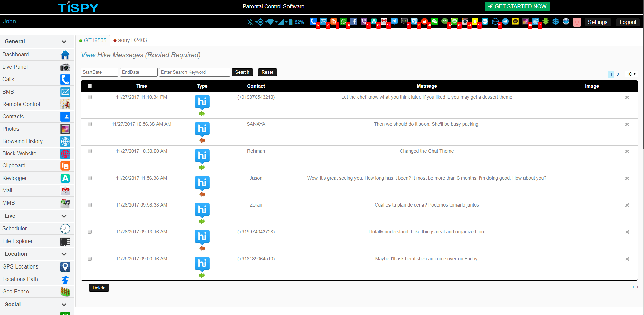Viewport: 644px width, 315px height.
Task: Click the Delete button below the table
Action: [x=99, y=288]
